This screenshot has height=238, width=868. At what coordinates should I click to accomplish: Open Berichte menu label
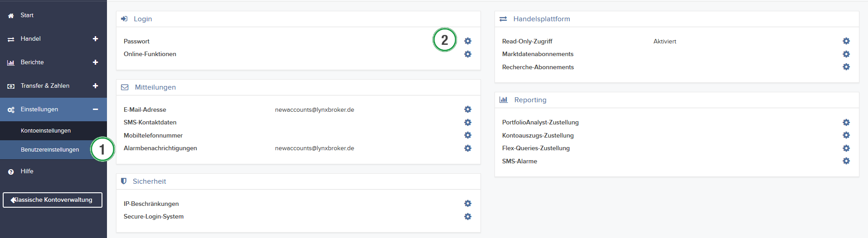pyautogui.click(x=32, y=62)
